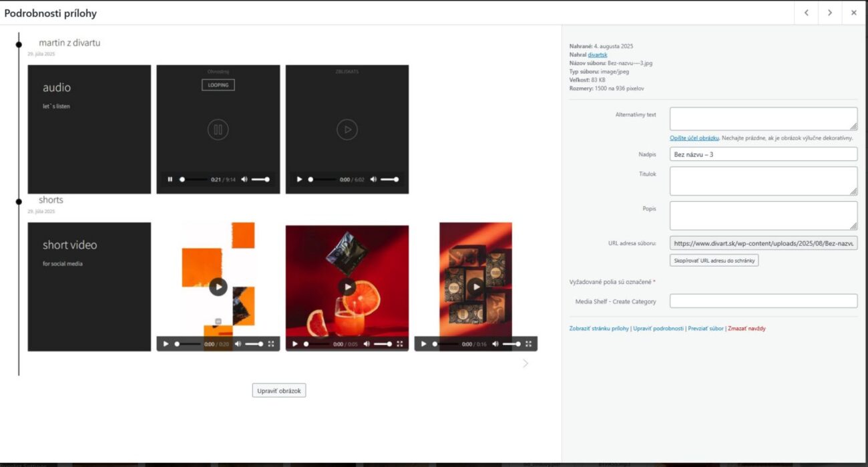Click the progress bar of the 9:14 audio

pos(192,179)
